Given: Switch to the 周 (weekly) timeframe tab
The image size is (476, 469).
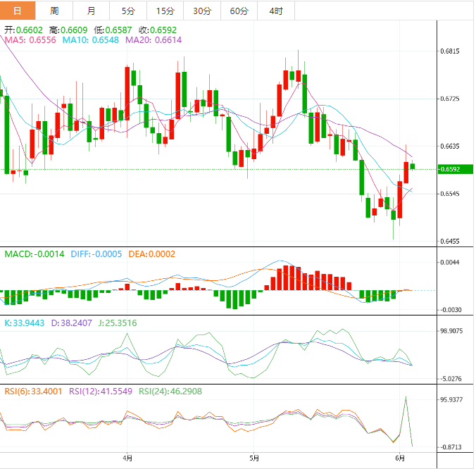Looking at the screenshot, I should point(54,11).
